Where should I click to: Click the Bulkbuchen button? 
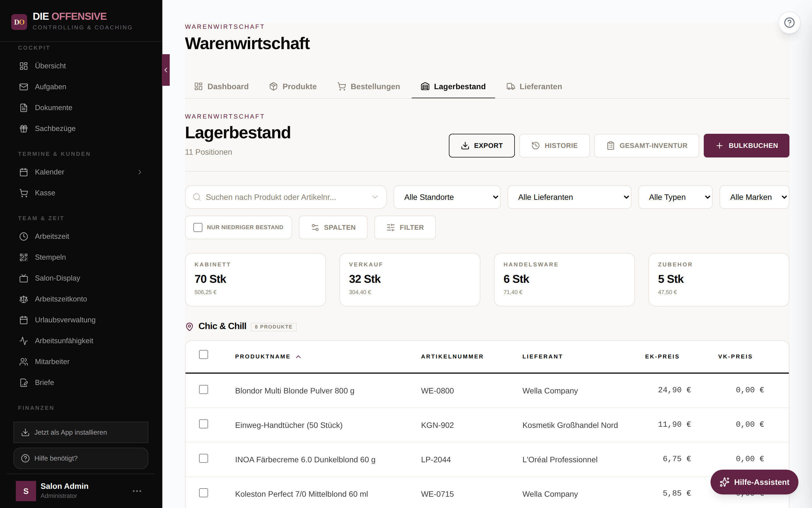pyautogui.click(x=746, y=145)
